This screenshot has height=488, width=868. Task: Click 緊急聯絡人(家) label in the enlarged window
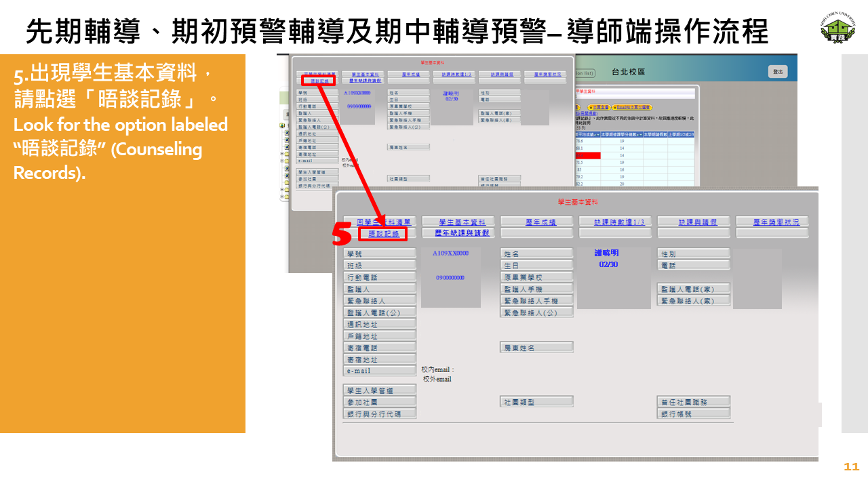(x=694, y=300)
